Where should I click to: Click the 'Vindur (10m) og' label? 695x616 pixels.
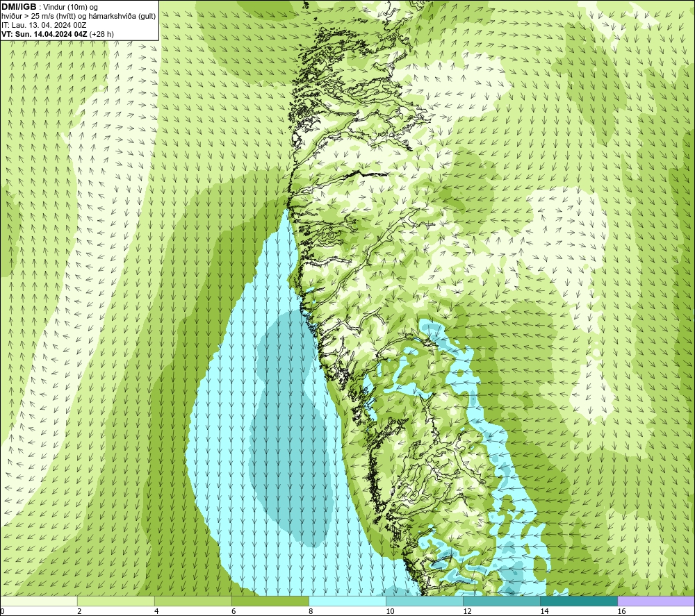point(70,8)
